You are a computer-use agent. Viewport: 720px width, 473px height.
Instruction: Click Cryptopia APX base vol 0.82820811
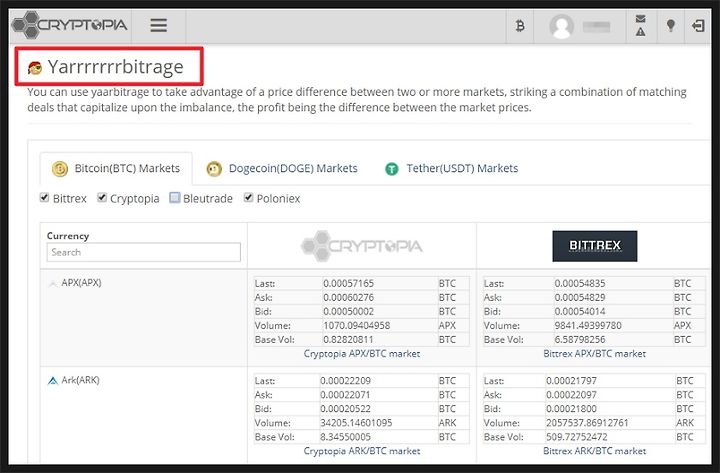point(349,340)
